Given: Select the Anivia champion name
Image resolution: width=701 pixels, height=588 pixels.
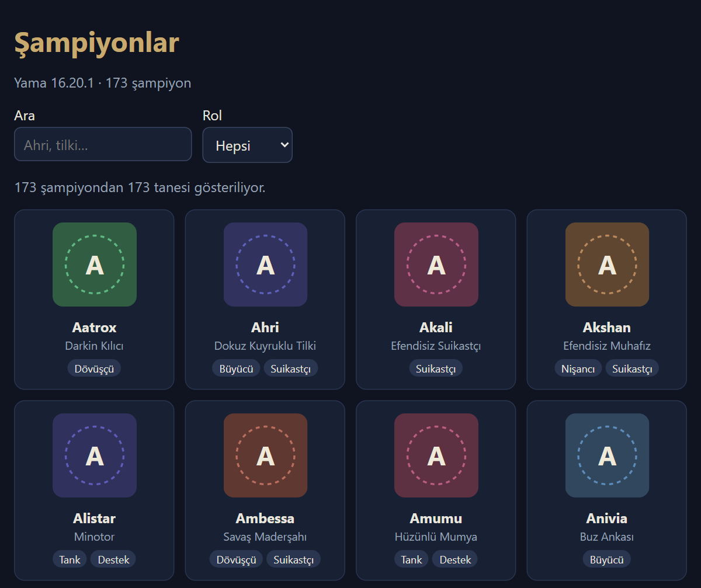Looking at the screenshot, I should click(x=607, y=519).
